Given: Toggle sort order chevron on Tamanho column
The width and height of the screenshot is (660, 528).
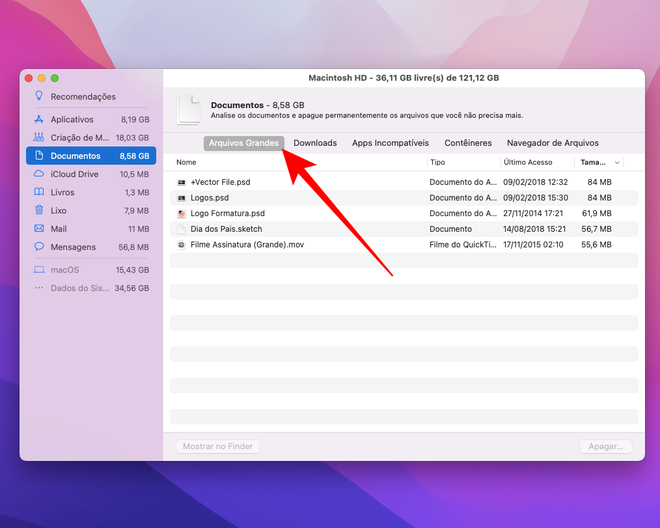Looking at the screenshot, I should coord(617,163).
